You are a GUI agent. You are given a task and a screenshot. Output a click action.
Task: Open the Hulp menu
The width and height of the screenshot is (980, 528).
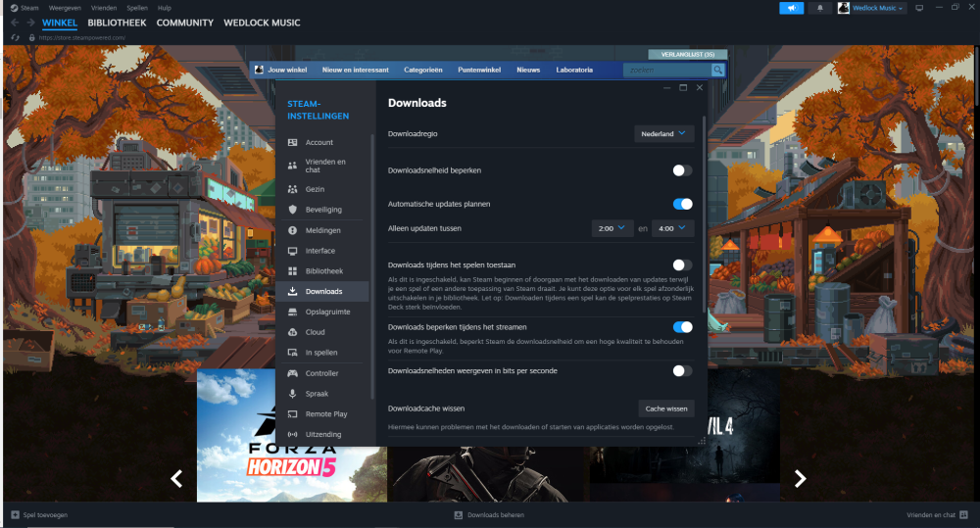(x=165, y=8)
